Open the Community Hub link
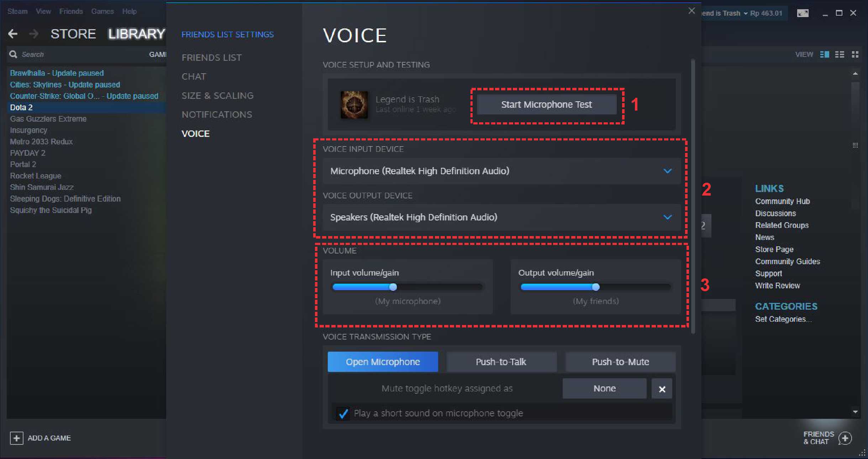Screen dimensions: 868x459 [782, 201]
